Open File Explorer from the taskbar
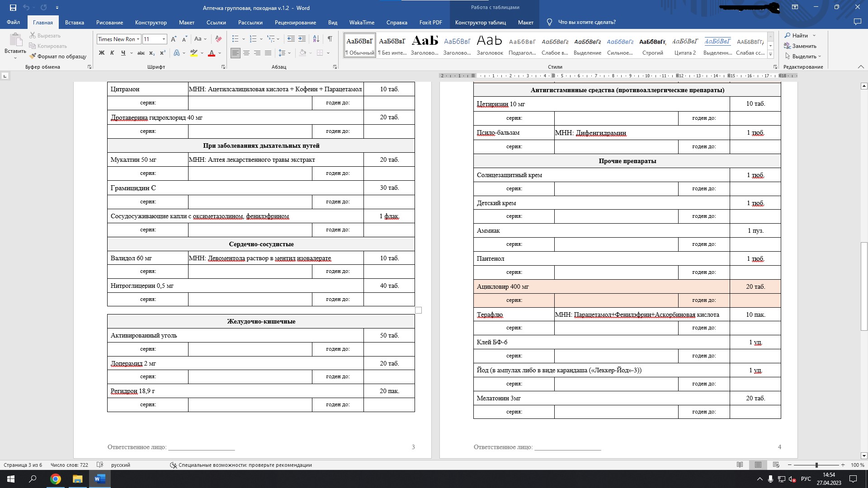This screenshot has height=488, width=868. click(x=78, y=479)
